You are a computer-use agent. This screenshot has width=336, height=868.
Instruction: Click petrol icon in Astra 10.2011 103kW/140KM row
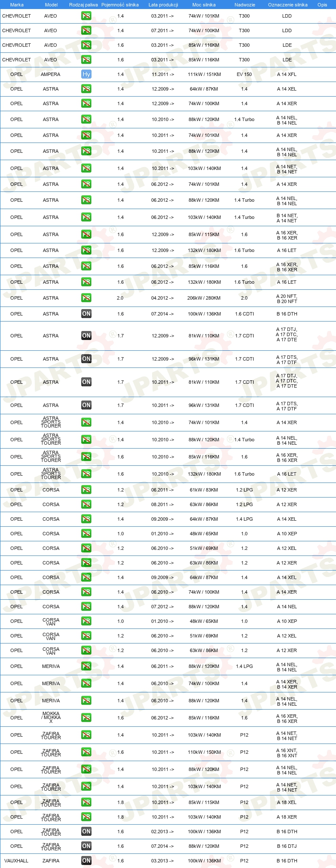point(86,168)
